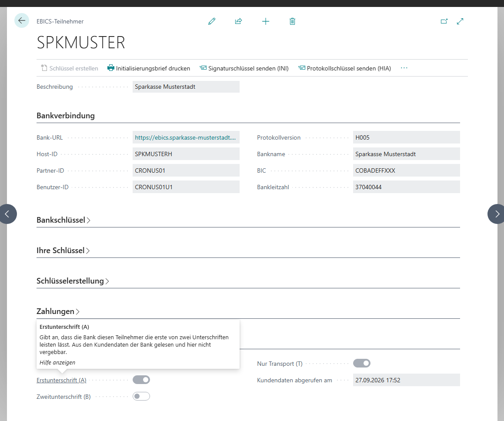Click Initialisierungsbrief drucken
The image size is (504, 421).
149,68
